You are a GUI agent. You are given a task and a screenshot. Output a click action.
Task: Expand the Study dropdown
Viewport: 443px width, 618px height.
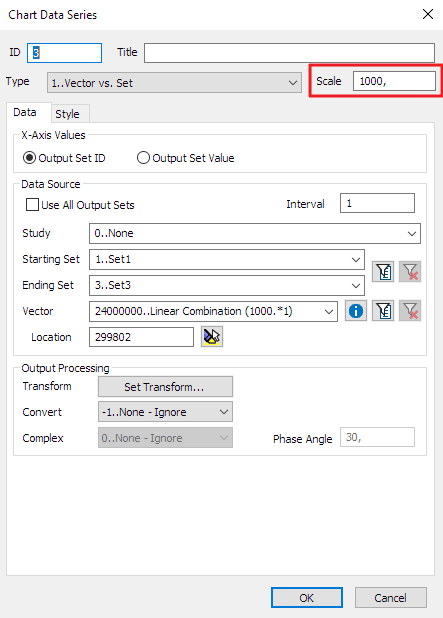[x=255, y=233]
